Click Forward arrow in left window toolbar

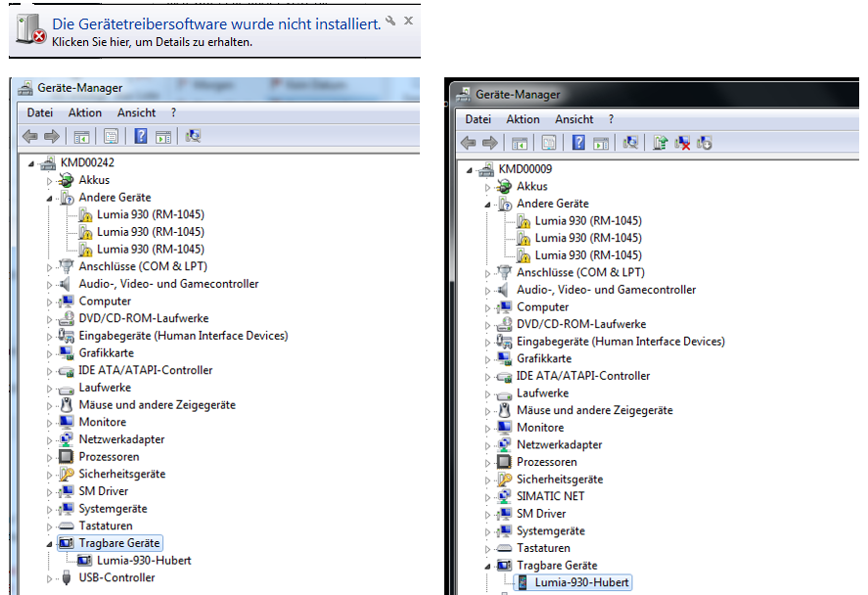click(x=52, y=136)
